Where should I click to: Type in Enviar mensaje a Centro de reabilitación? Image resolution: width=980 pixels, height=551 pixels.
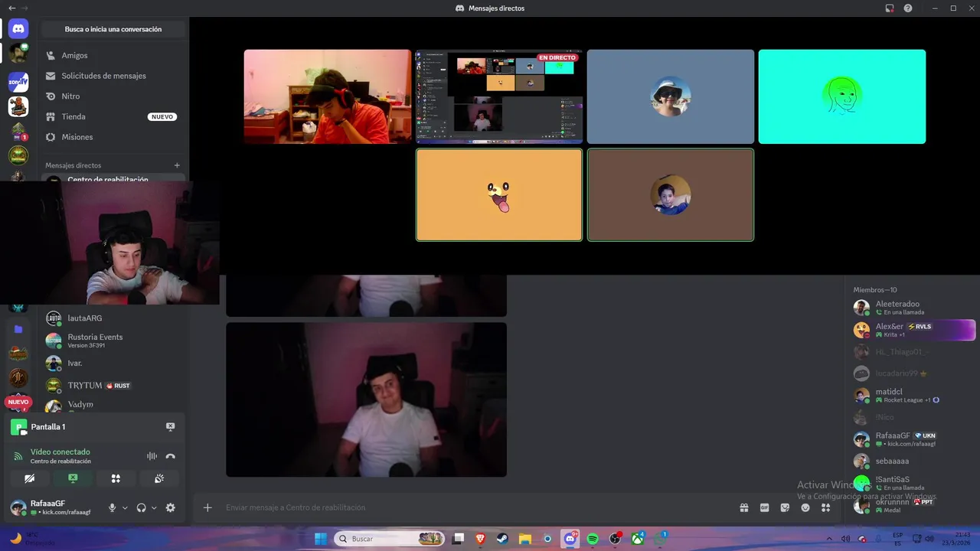475,507
